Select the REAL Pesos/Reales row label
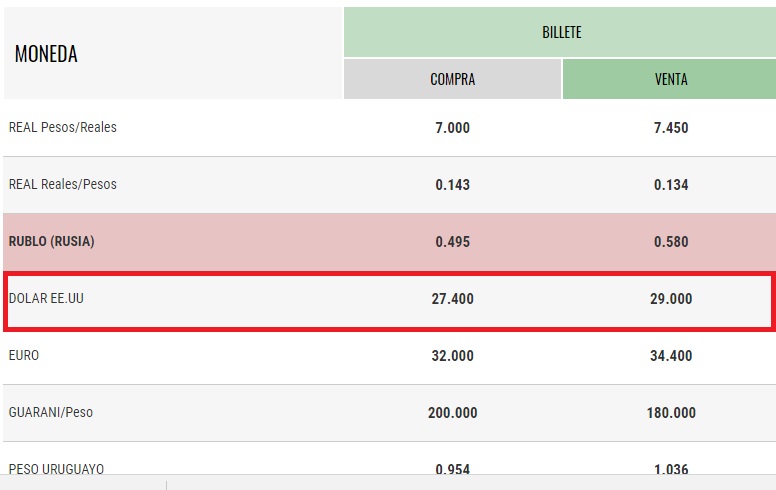This screenshot has width=776, height=490. (63, 127)
